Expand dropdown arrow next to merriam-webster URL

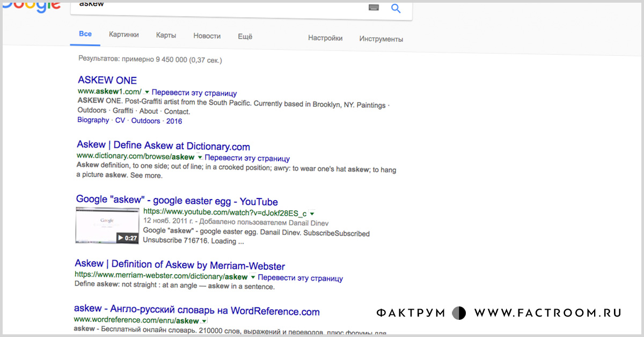(x=252, y=277)
